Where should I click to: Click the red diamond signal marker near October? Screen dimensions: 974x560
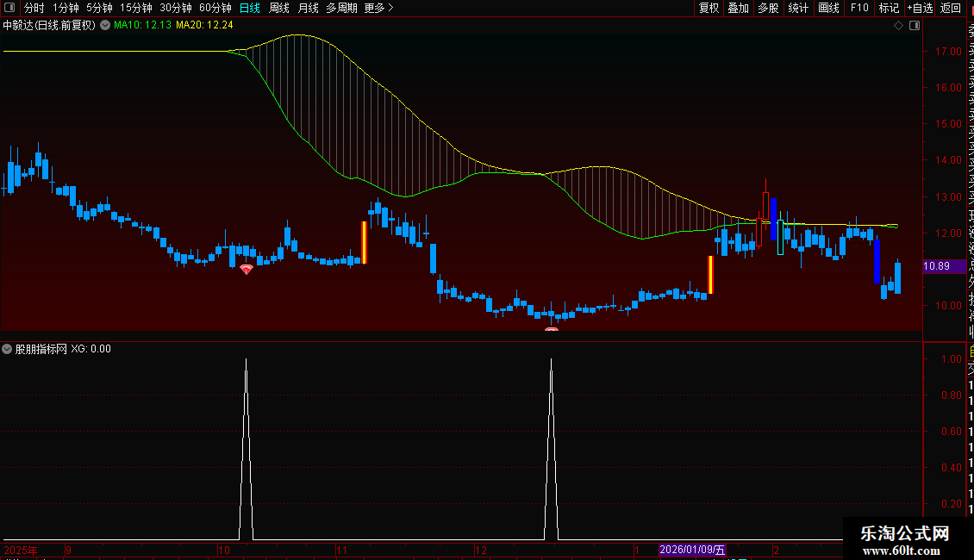[x=246, y=269]
